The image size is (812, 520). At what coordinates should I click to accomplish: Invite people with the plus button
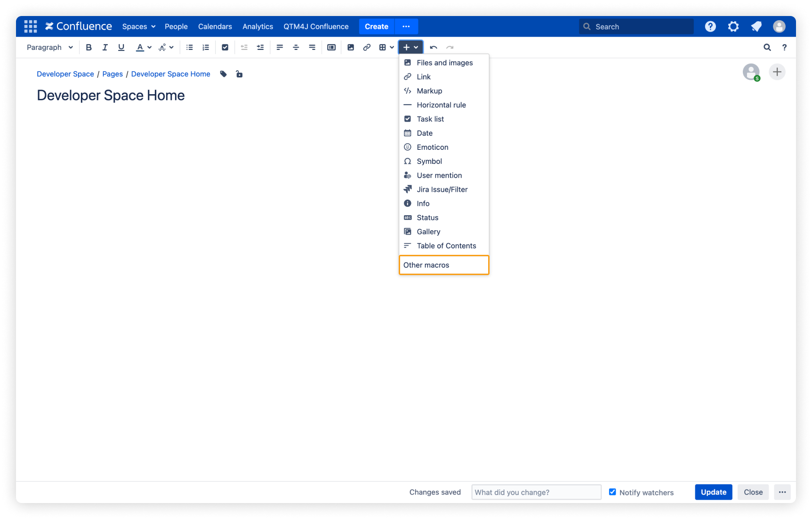tap(777, 72)
